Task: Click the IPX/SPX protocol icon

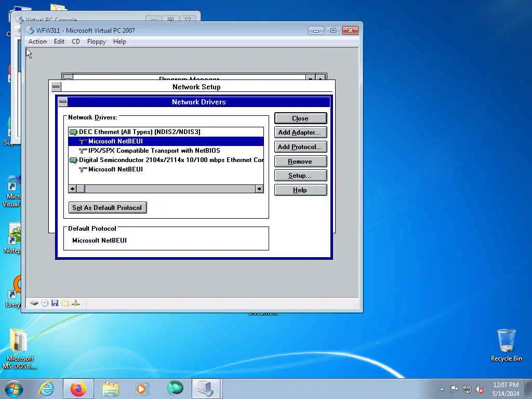Action: coord(83,151)
